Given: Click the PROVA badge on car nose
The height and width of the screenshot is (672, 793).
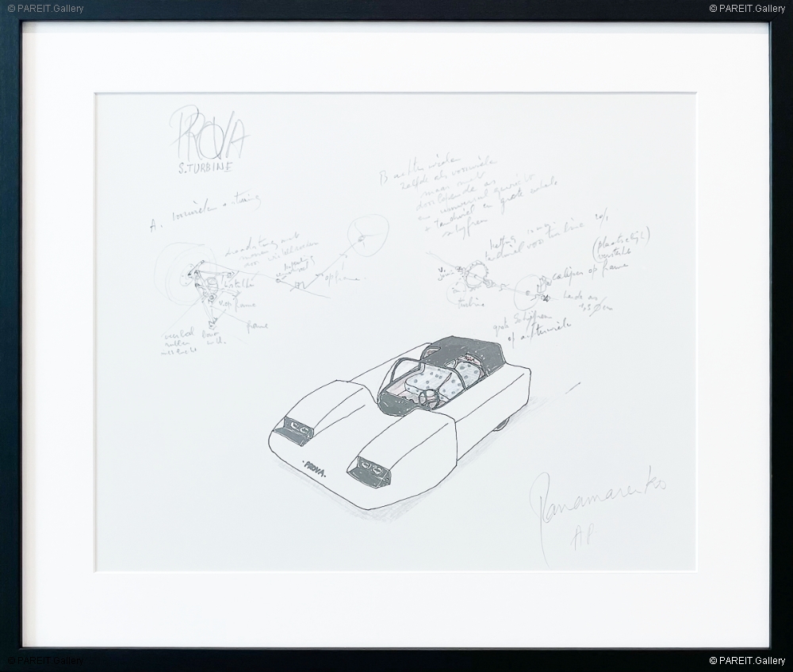Looking at the screenshot, I should (x=316, y=463).
